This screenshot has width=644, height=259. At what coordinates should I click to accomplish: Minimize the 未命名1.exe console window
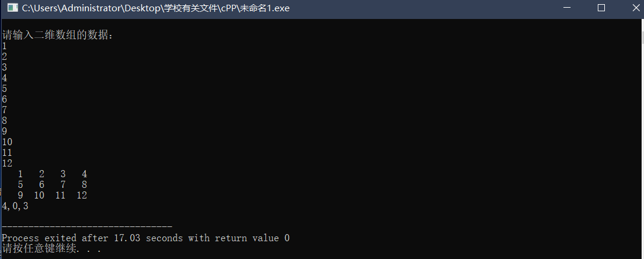567,8
